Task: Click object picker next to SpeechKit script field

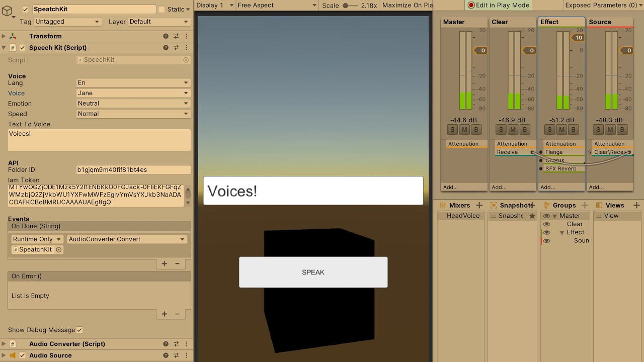Action: click(186, 60)
